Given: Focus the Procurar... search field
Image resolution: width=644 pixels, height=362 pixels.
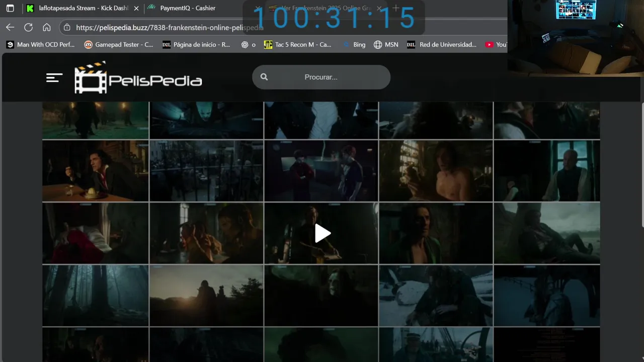Looking at the screenshot, I should click(x=321, y=77).
